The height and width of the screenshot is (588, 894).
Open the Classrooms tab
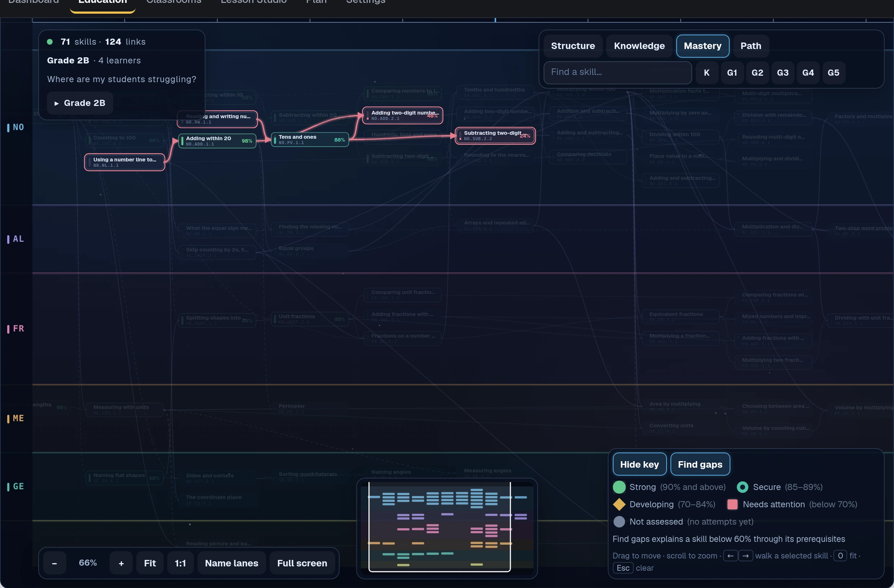(x=173, y=1)
